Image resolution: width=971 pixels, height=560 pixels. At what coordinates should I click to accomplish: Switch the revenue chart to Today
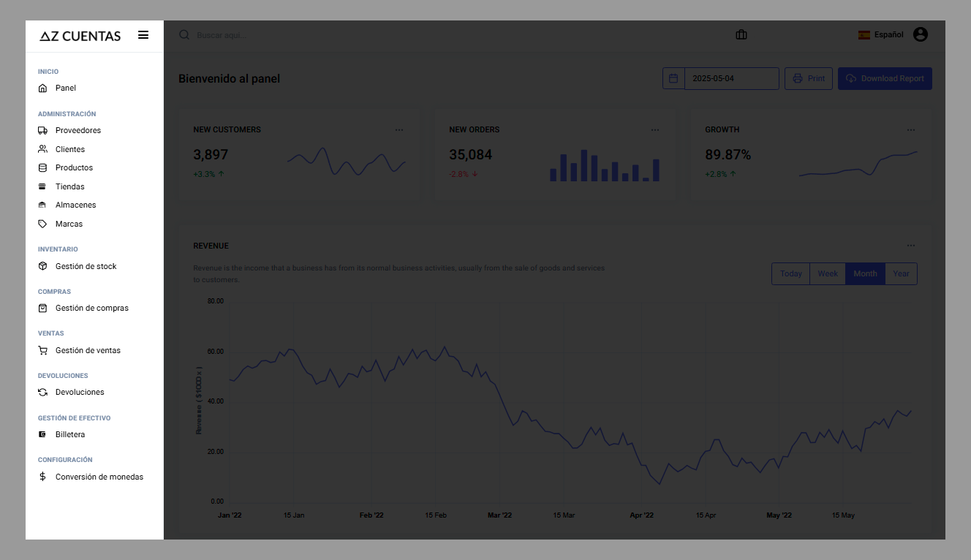coord(790,273)
